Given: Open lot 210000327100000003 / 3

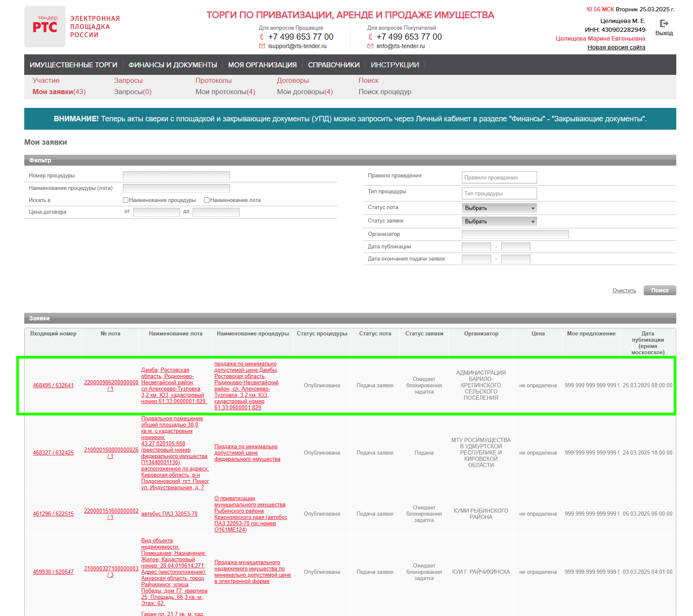Looking at the screenshot, I should (111, 572).
